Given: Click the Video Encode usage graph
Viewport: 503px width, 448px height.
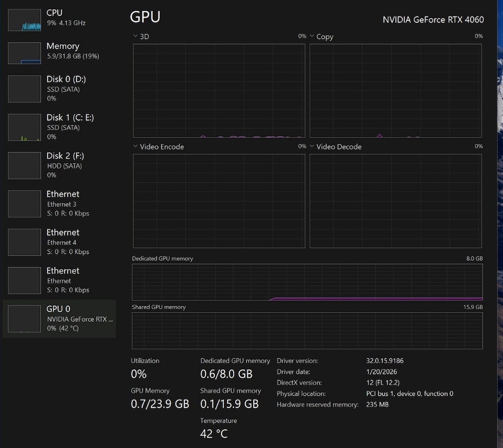Looking at the screenshot, I should 219,201.
